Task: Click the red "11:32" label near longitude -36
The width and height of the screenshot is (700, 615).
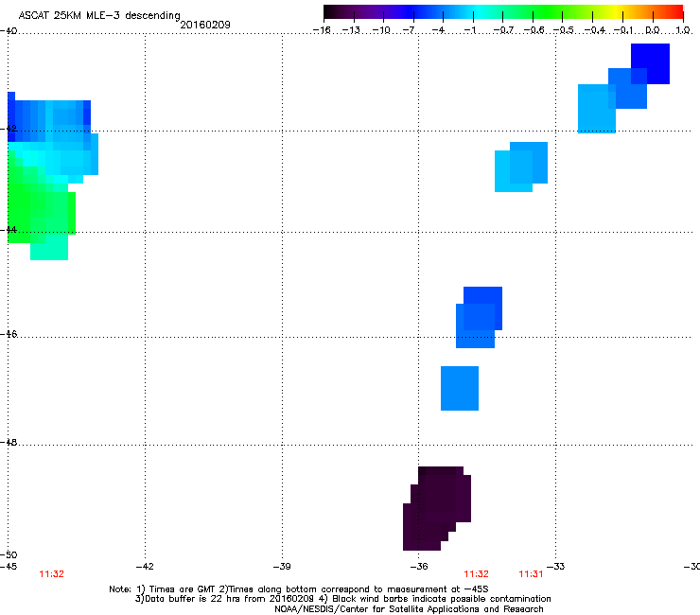Action: click(476, 574)
